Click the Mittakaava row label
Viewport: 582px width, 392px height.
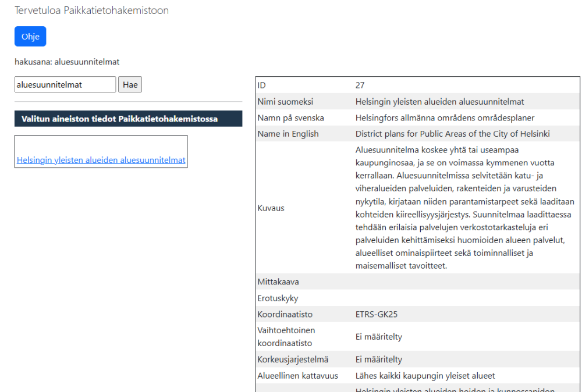point(278,282)
